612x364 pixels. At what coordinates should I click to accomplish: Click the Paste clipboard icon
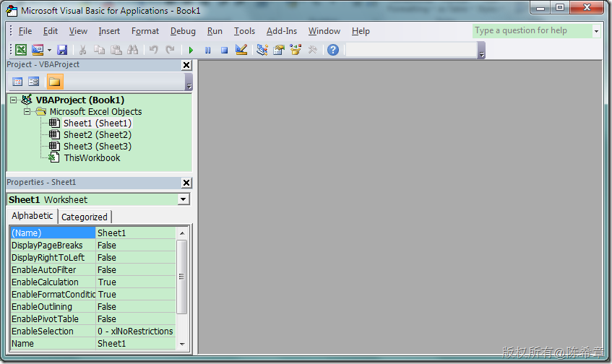pyautogui.click(x=116, y=50)
